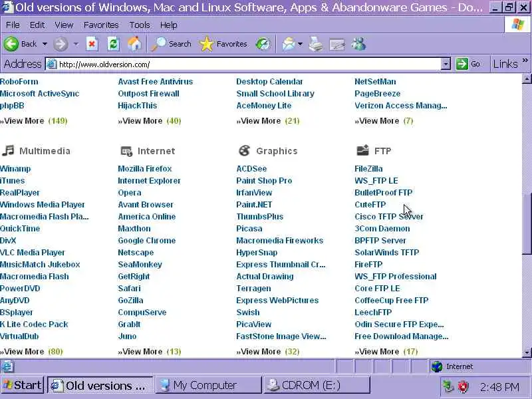The height and width of the screenshot is (399, 532).
Task: Open the Edit menu
Action: click(37, 25)
